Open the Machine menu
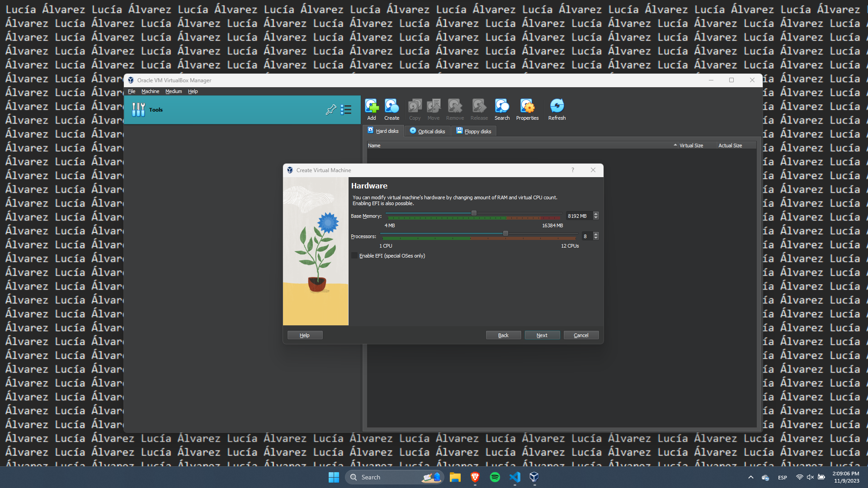Screen dimensions: 868x488 pos(150,91)
